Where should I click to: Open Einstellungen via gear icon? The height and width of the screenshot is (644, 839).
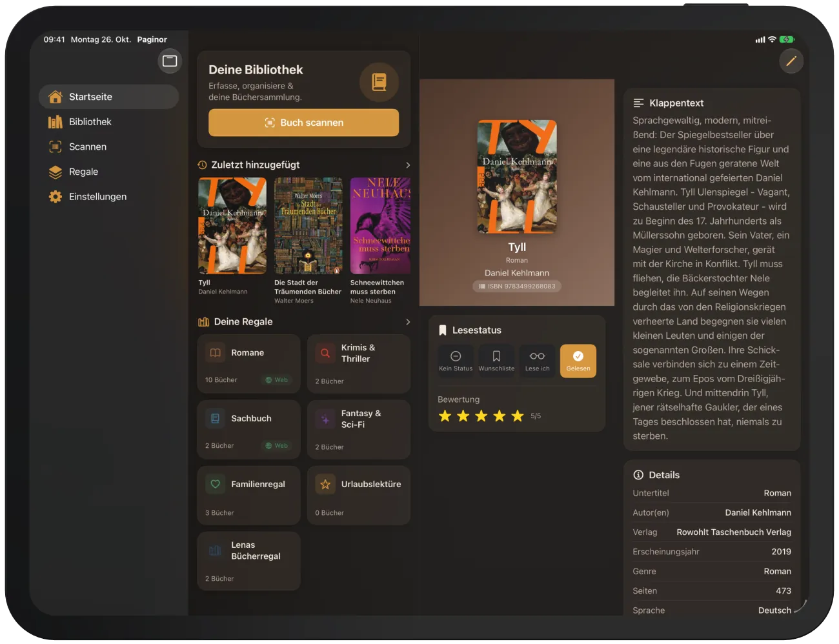tap(56, 197)
